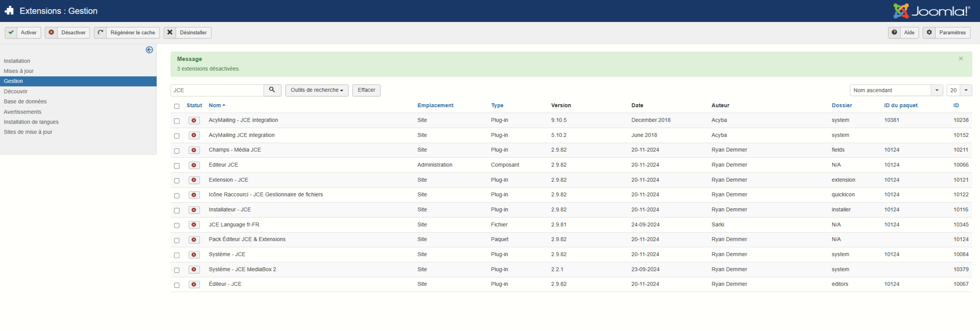The width and height of the screenshot is (980, 331).
Task: Toggle status icon for Extension - JCE
Action: [194, 180]
